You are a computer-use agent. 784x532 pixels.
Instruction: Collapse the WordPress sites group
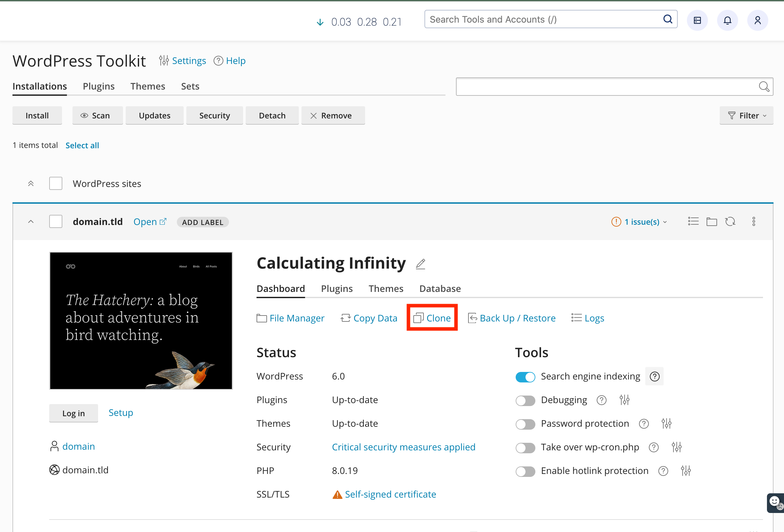pos(31,184)
